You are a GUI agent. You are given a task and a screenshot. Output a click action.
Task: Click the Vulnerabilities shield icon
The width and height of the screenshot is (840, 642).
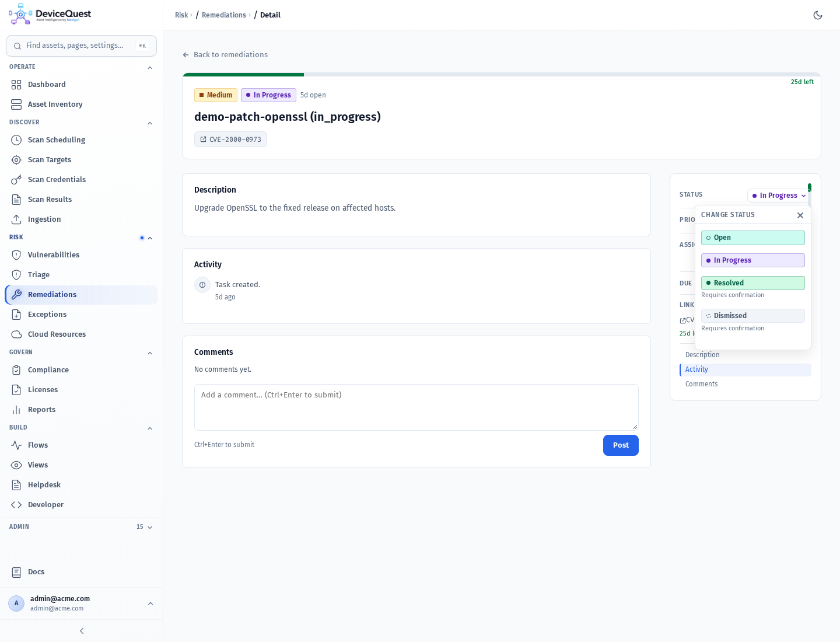pos(16,255)
